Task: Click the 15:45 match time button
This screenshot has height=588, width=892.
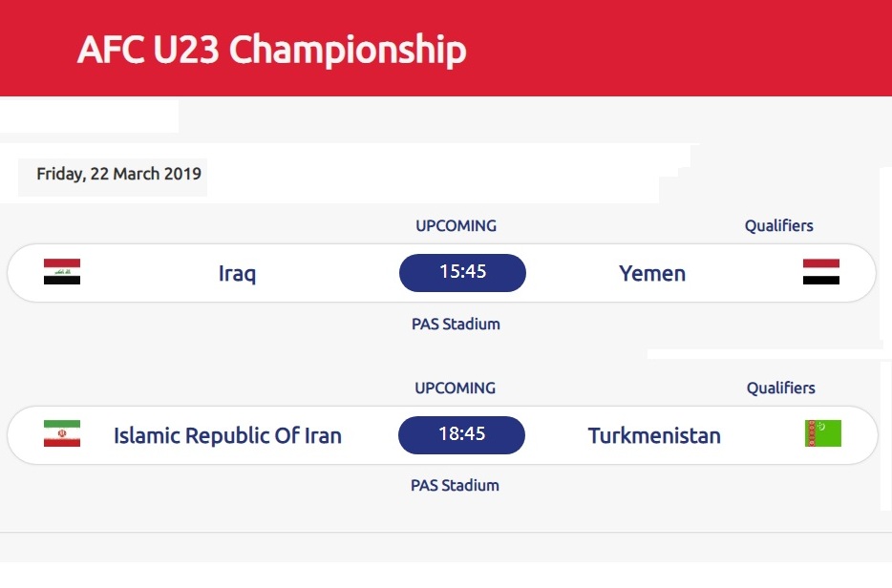Action: (x=462, y=273)
